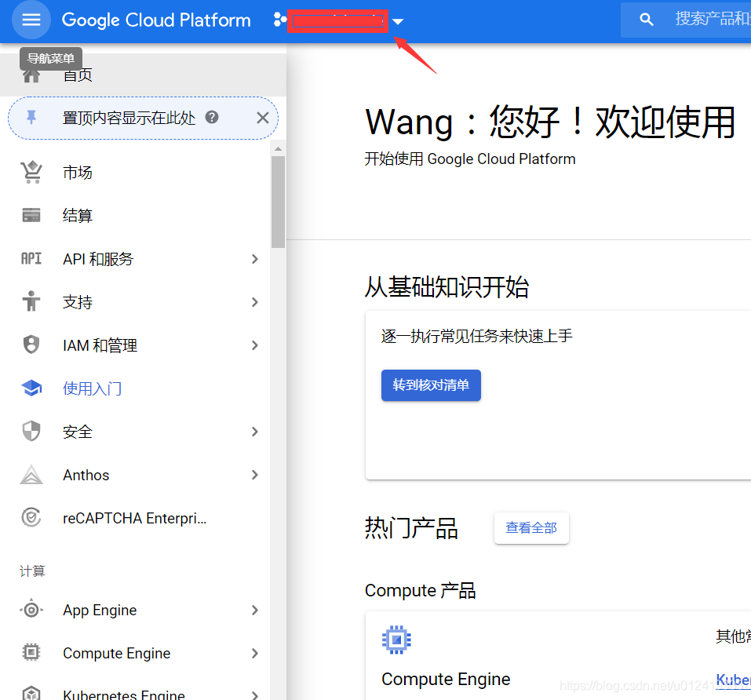Dismiss the pinned content hint
751x700 pixels.
(262, 118)
